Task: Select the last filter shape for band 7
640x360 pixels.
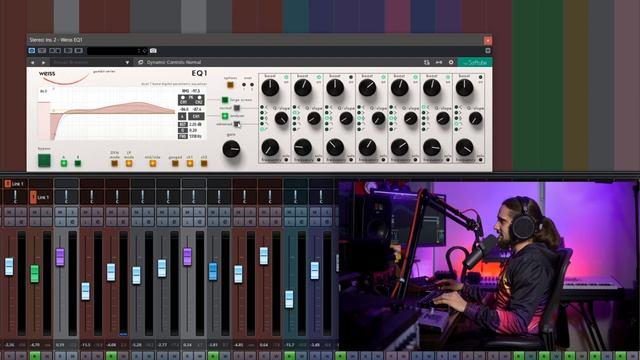Action: 457,129
